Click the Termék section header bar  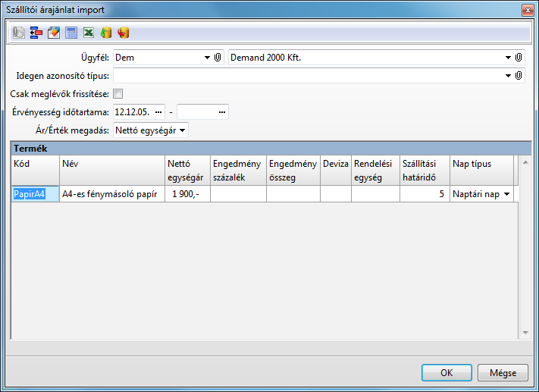271,149
